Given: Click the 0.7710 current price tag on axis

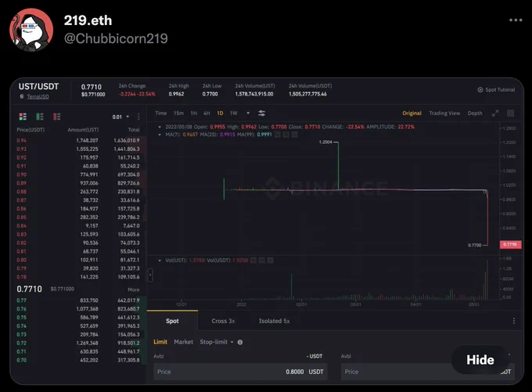Looking at the screenshot, I should [510, 244].
